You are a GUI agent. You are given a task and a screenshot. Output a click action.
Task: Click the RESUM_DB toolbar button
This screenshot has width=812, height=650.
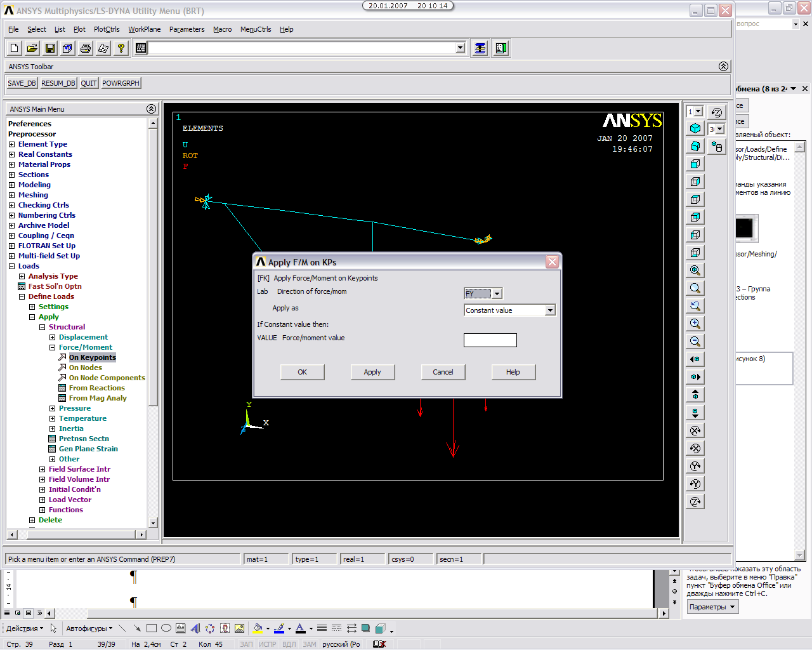[x=58, y=83]
